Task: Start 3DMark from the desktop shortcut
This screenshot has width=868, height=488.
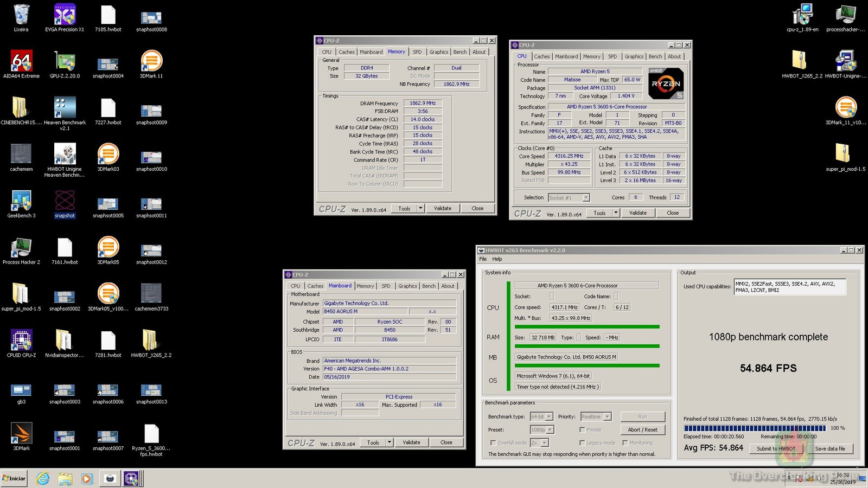Action: 21,434
